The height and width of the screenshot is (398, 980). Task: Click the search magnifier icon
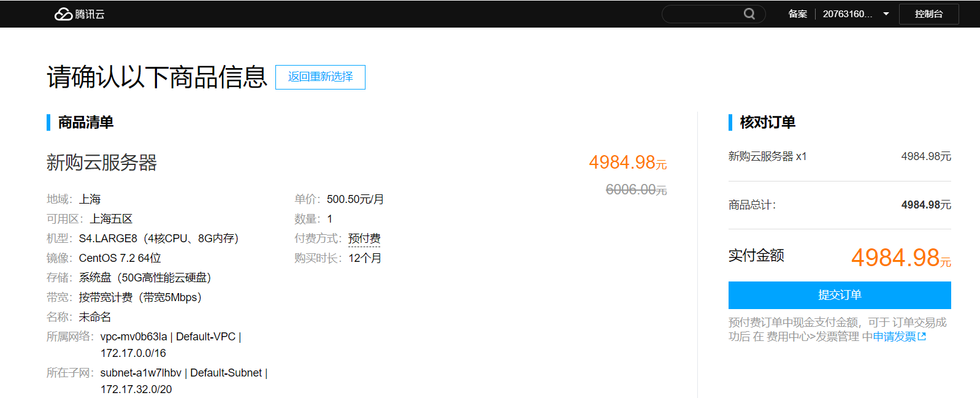(x=749, y=13)
